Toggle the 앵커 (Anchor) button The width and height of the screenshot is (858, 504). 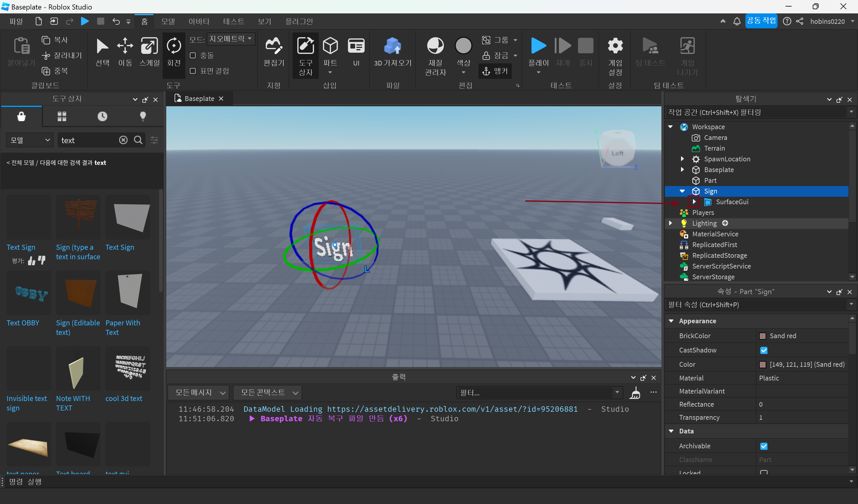(x=495, y=71)
